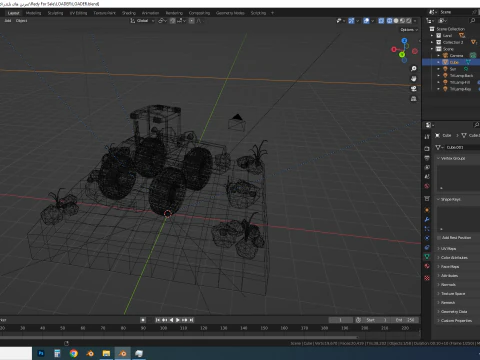Enable Add Rest Position checkbox

(x=439, y=238)
